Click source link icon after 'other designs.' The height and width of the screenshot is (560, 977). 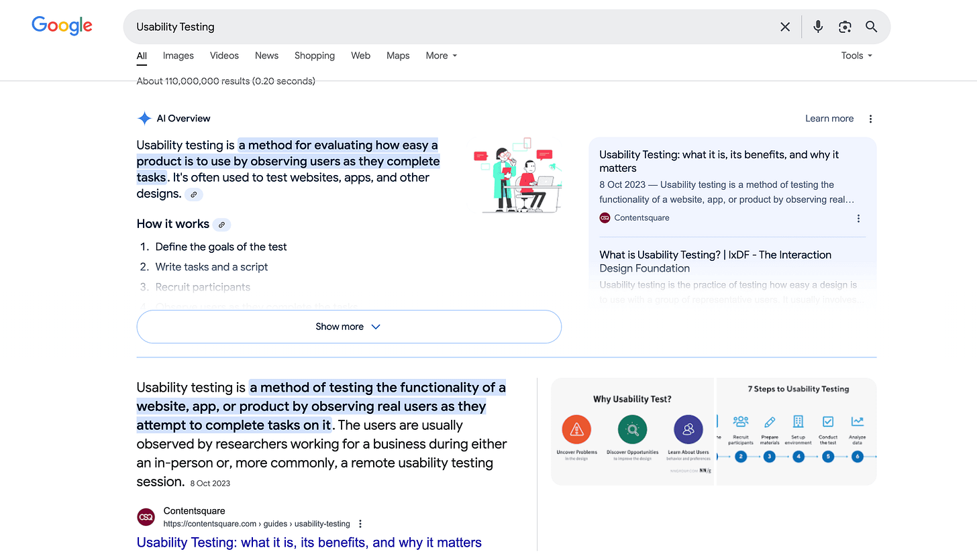coord(194,194)
